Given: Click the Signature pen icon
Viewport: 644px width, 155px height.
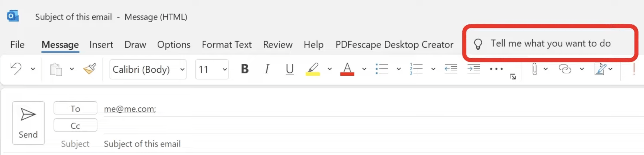Looking at the screenshot, I should point(600,69).
